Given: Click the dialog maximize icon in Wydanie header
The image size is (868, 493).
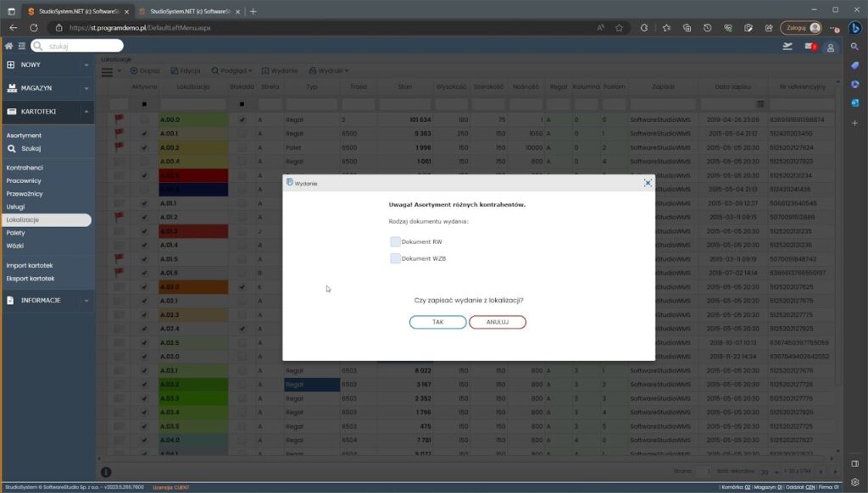Looking at the screenshot, I should pyautogui.click(x=648, y=183).
